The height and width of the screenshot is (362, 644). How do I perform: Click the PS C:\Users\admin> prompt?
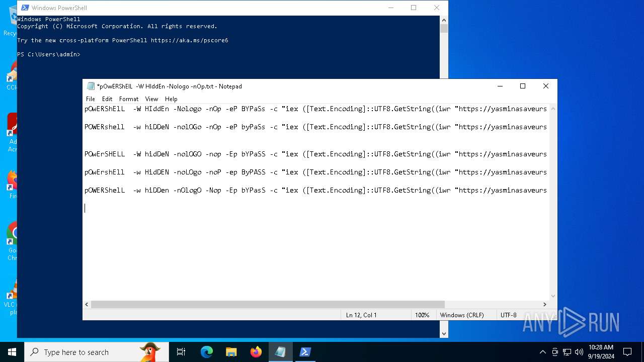click(x=48, y=54)
